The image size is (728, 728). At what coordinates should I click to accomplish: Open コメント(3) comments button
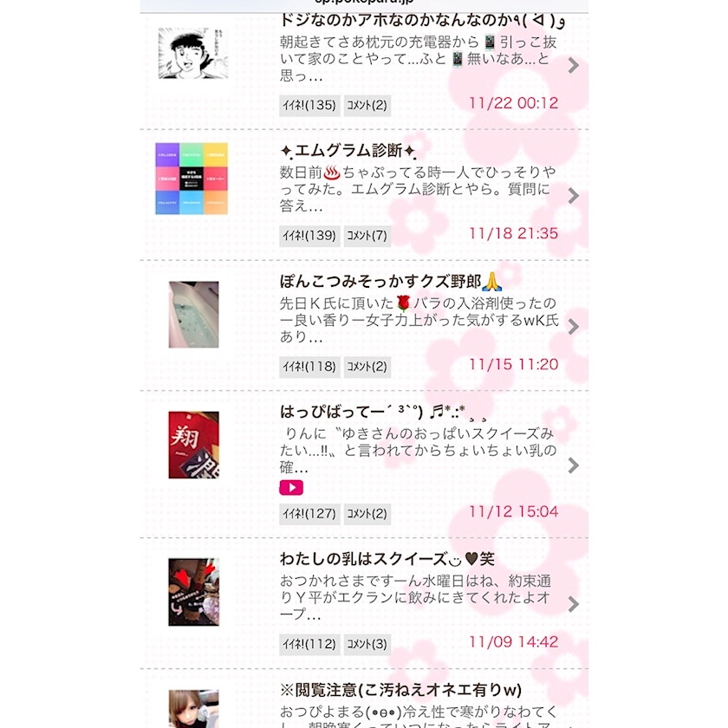(x=367, y=645)
